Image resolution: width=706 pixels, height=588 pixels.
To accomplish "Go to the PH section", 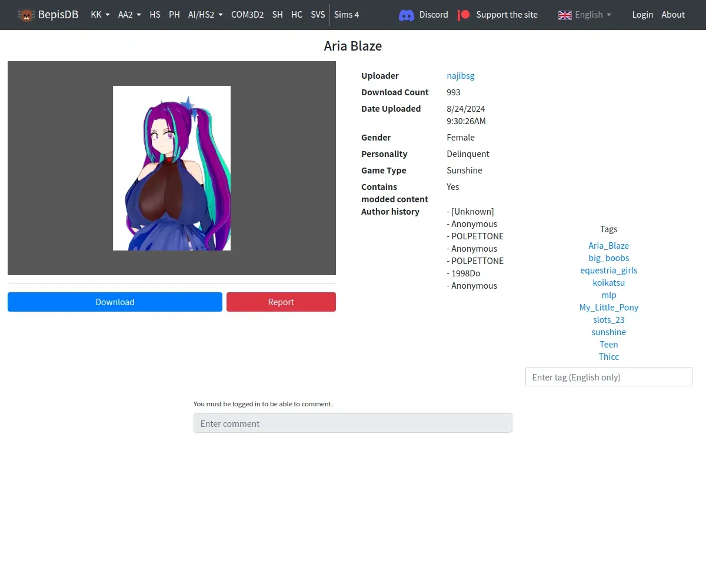I will [x=174, y=15].
